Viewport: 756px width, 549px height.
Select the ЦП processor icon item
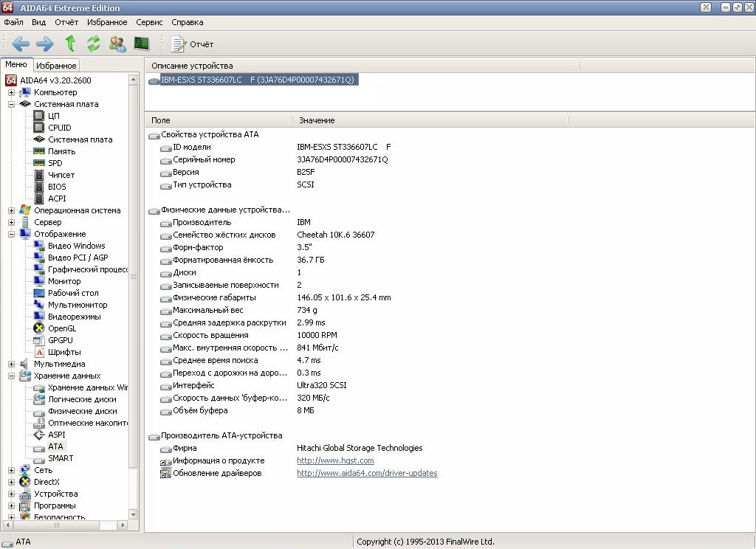tap(39, 116)
